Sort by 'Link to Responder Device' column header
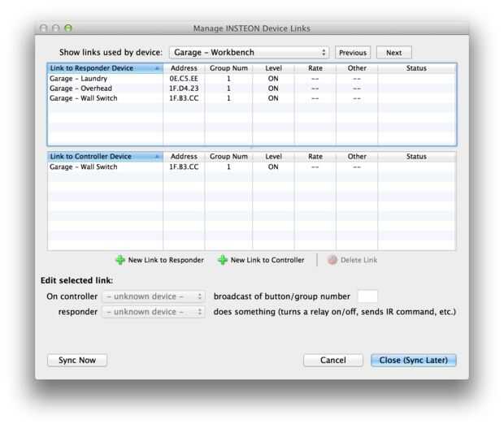This screenshot has width=504, height=428. 105,68
